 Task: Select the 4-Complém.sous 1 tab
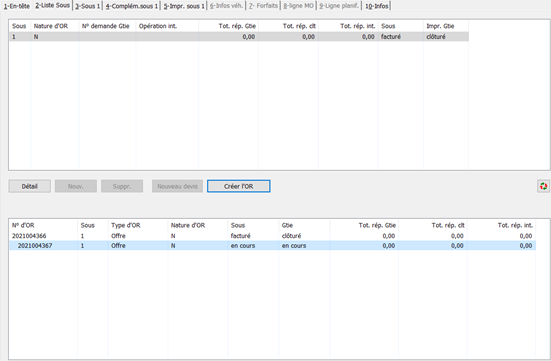point(131,6)
